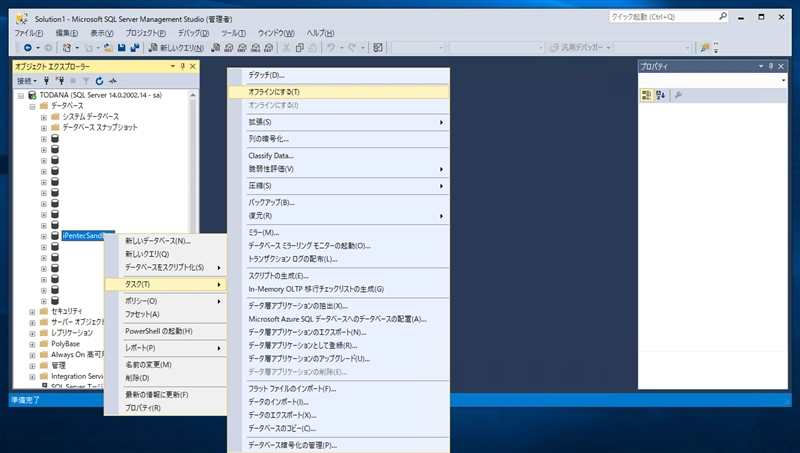800x453 pixels.
Task: Expand the データベース スナップショット folder
Action: coord(43,128)
